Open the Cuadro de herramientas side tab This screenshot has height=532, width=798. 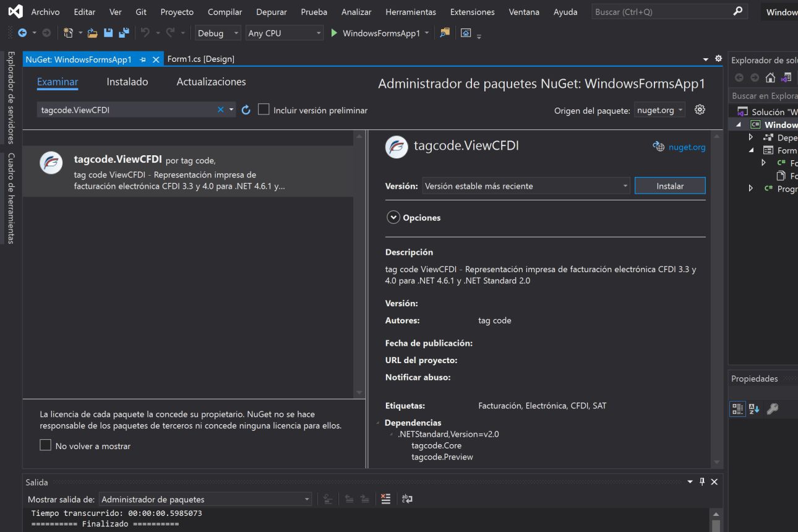[x=11, y=199]
